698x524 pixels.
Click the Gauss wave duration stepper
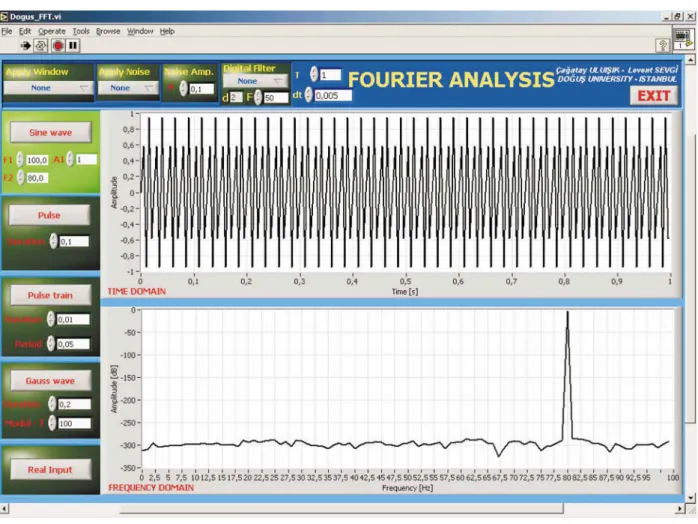click(x=52, y=403)
